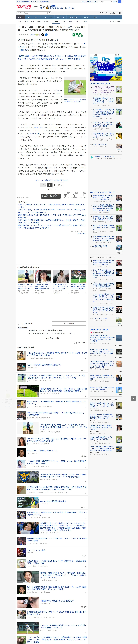This screenshot has width=138, height=644.
Task: Click the web search button at top right
Action: point(120,2)
